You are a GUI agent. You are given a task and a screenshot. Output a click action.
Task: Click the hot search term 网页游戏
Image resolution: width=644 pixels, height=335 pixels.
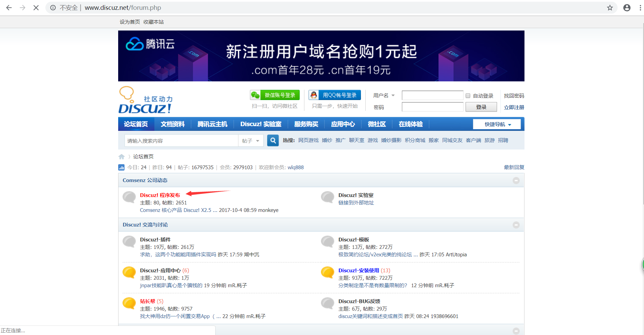[x=308, y=140]
